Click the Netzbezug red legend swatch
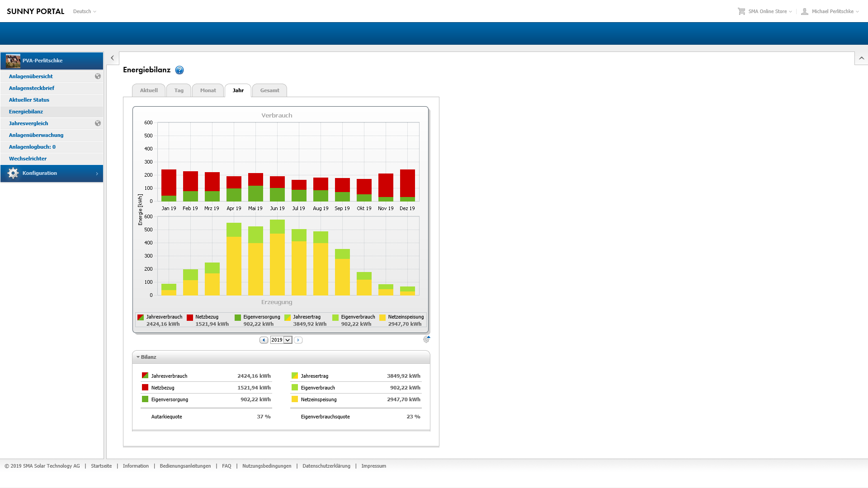Image resolution: width=868 pixels, height=488 pixels. (x=190, y=317)
